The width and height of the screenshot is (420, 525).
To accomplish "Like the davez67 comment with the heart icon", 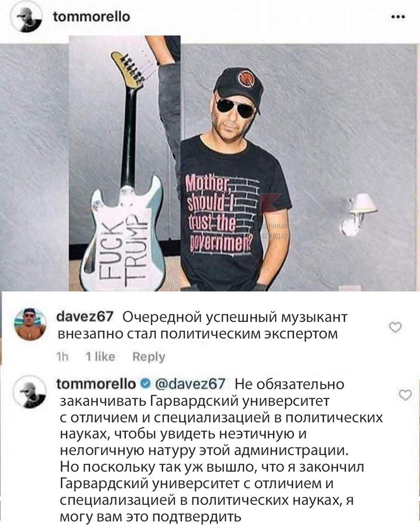I will (x=395, y=327).
